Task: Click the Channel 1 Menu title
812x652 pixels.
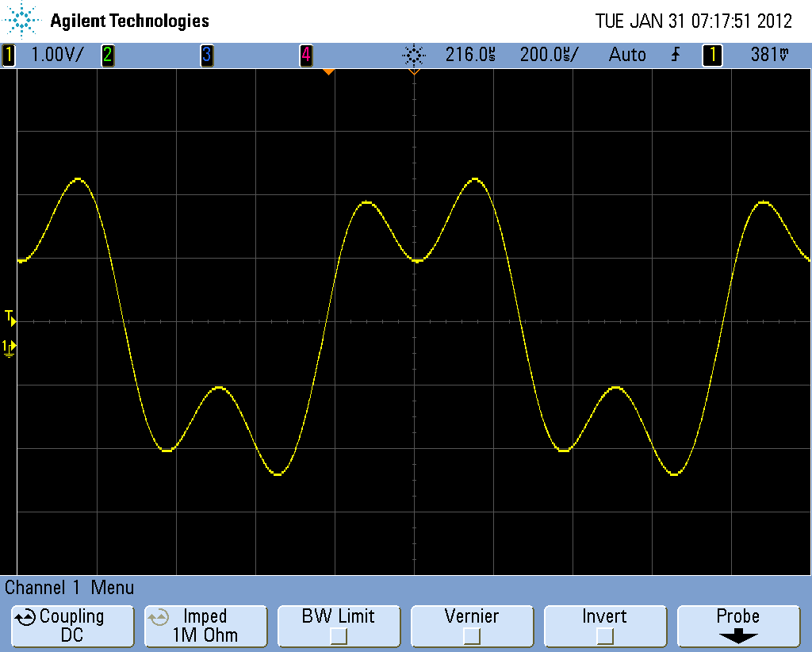Action: (70, 588)
